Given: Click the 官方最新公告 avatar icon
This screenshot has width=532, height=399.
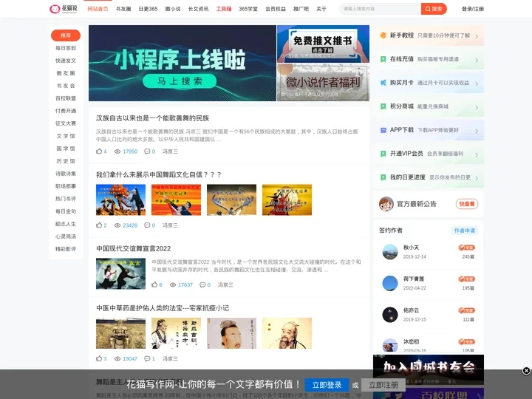Looking at the screenshot, I should tap(386, 204).
